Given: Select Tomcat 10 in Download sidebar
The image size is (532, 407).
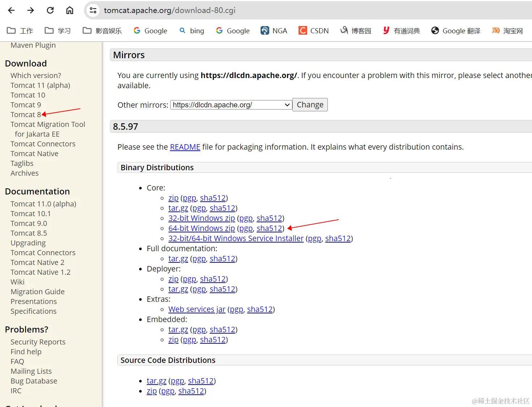Looking at the screenshot, I should tap(28, 95).
